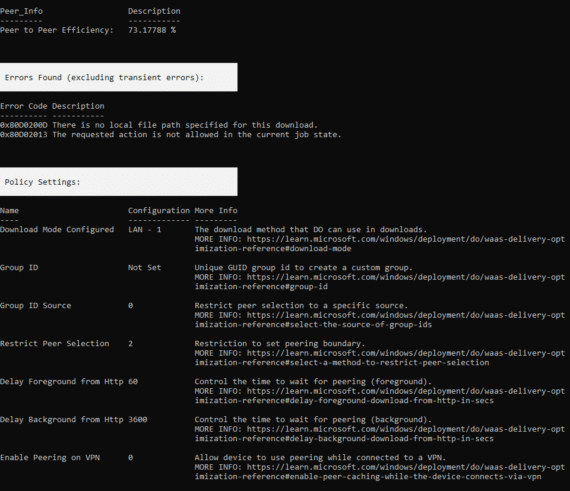Select the value 60 for foreground delay
This screenshot has height=491, width=570.
click(x=133, y=382)
